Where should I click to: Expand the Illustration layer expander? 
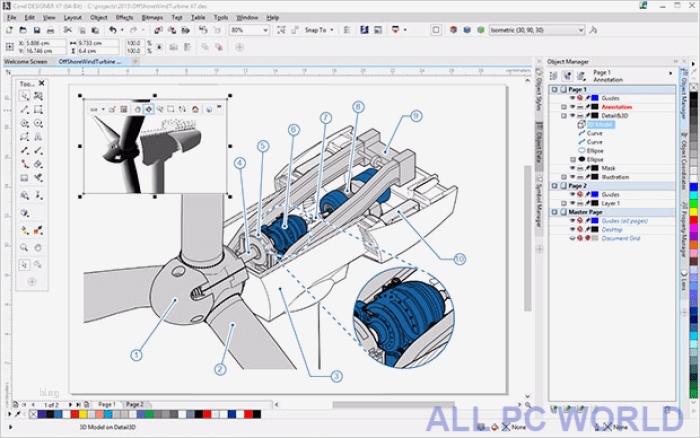click(564, 177)
